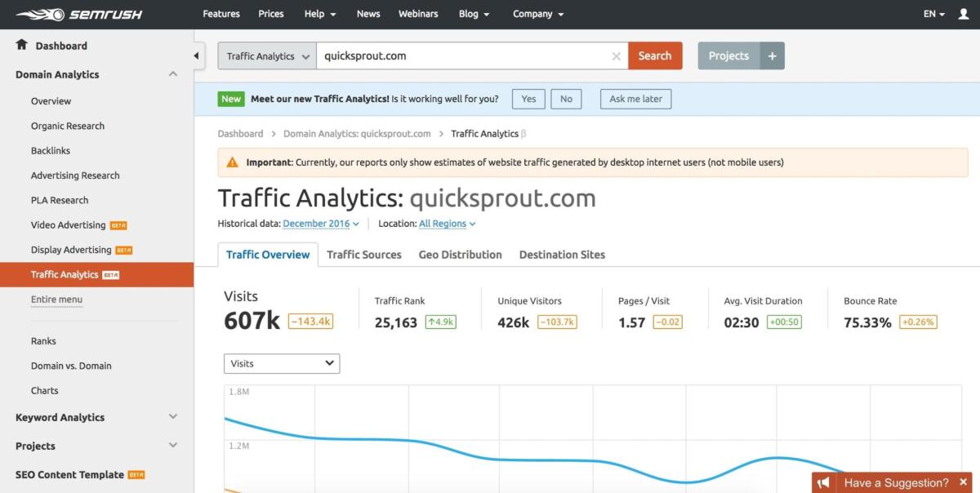Click the megaphone icon in suggestion bar
This screenshot has height=493, width=980.
pos(823,482)
